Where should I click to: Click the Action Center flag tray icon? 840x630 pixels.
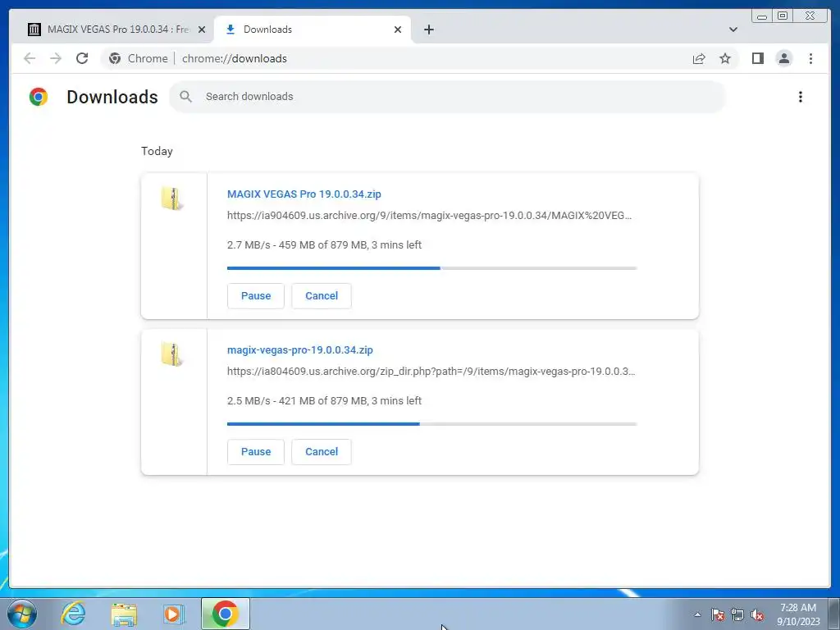click(718, 614)
